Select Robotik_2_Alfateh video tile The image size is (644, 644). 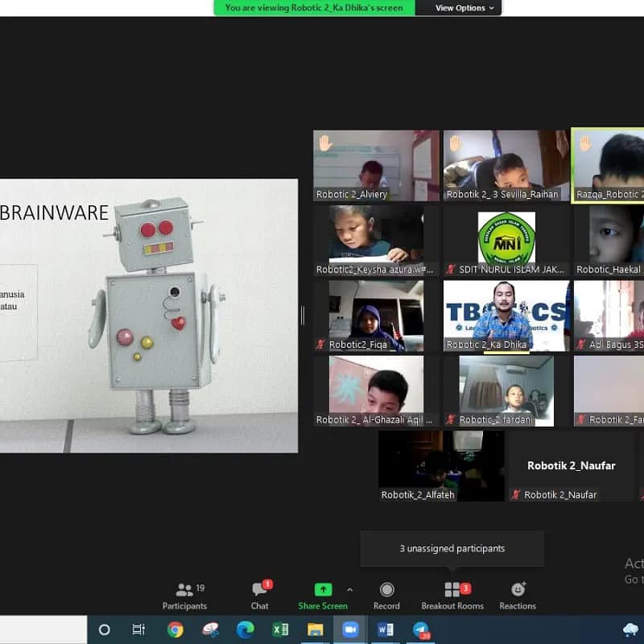[x=441, y=466]
